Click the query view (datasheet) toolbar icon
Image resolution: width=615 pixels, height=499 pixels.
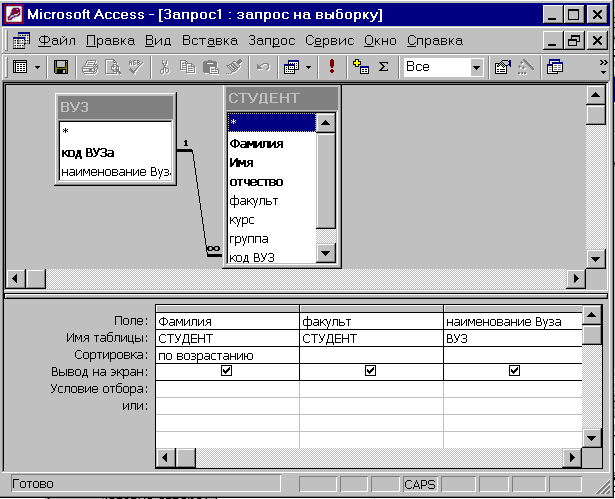20,67
